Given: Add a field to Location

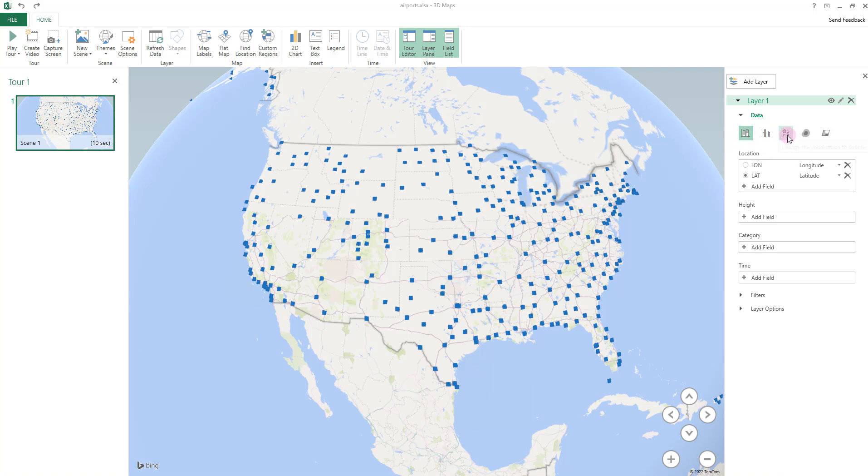Looking at the screenshot, I should (x=797, y=186).
